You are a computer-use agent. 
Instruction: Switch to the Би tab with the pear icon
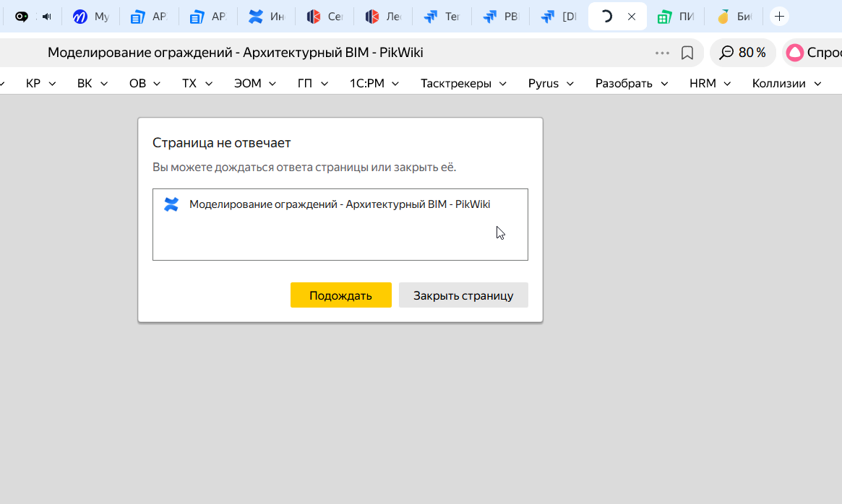pos(734,17)
